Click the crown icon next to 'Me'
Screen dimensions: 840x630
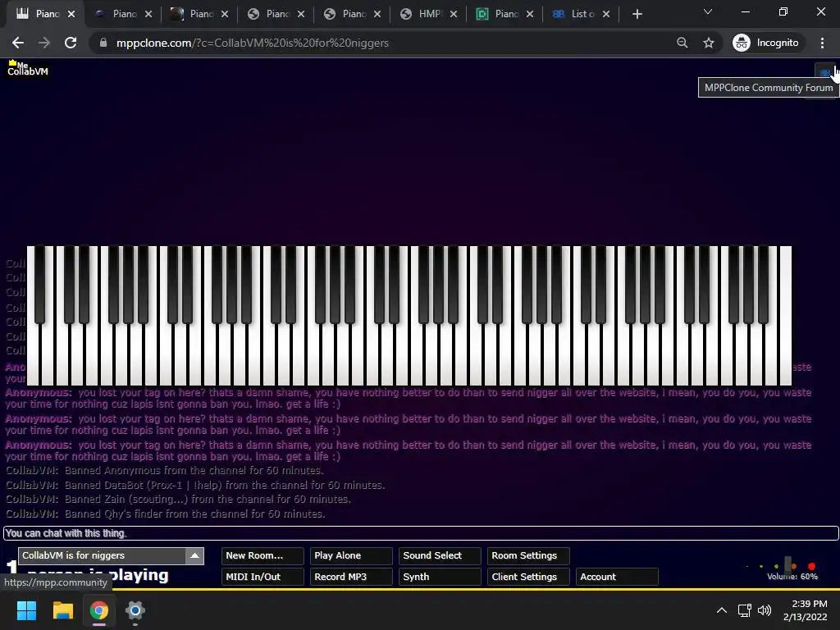(x=12, y=62)
